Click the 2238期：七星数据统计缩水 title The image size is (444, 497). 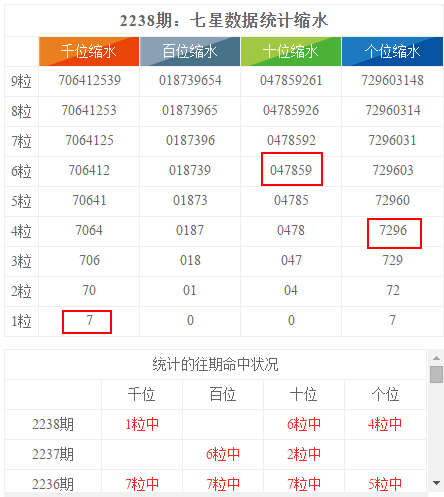(x=224, y=21)
